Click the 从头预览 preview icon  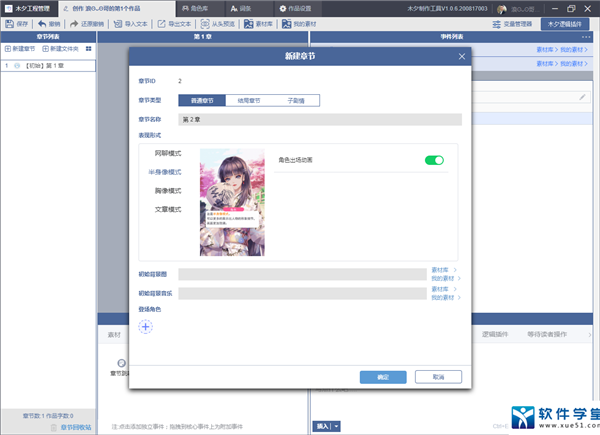[x=205, y=24]
